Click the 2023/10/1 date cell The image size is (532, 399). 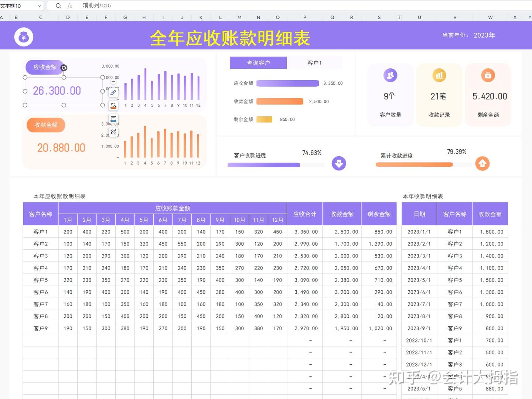pos(419,340)
